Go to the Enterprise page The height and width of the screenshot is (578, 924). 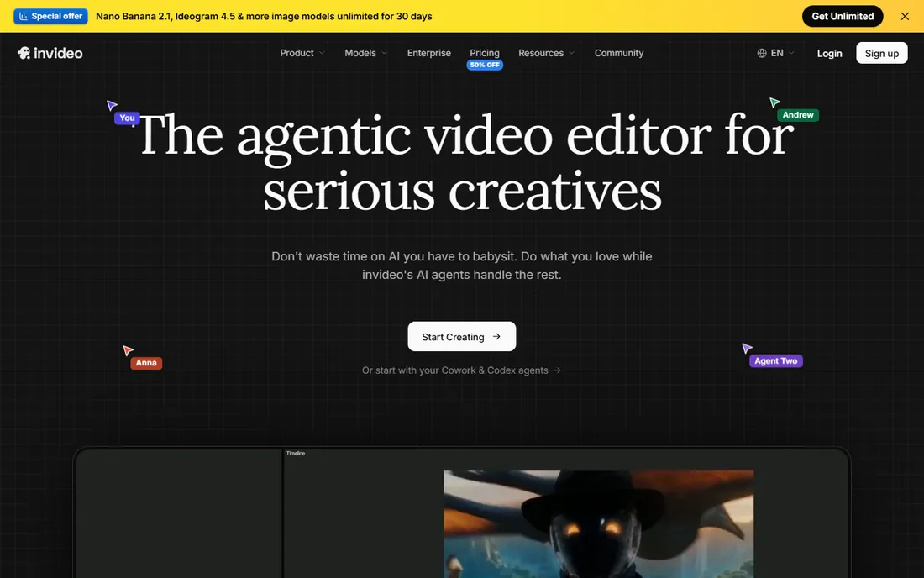click(429, 53)
